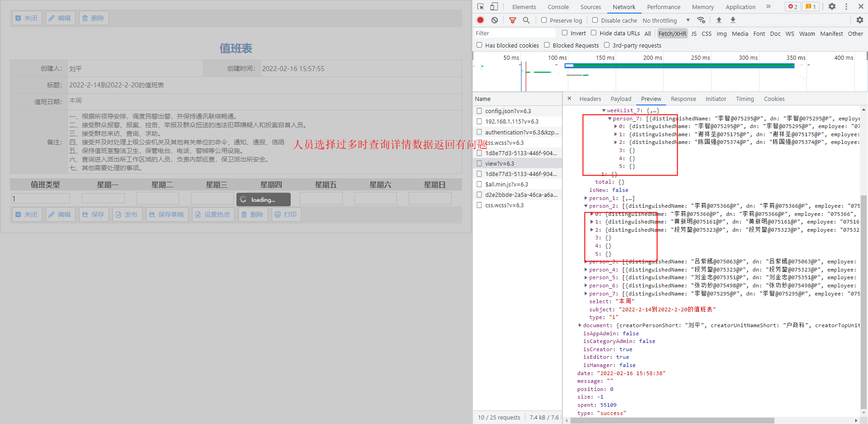
Task: Open network conditions wifi icon
Action: coord(701,20)
